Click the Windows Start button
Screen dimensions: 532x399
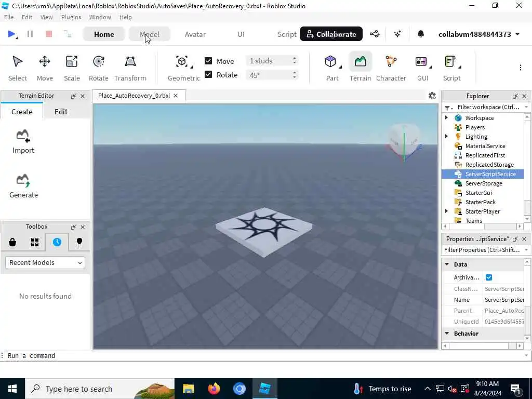coord(12,389)
